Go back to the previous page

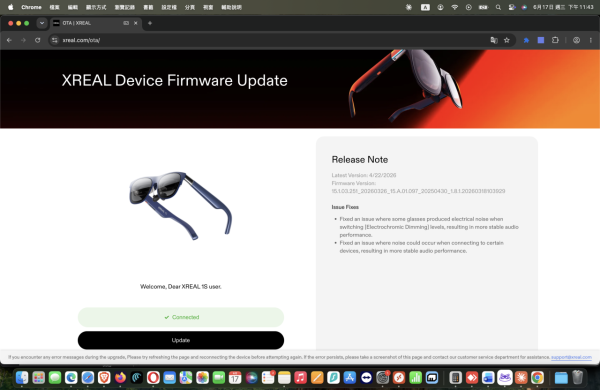pyautogui.click(x=9, y=40)
